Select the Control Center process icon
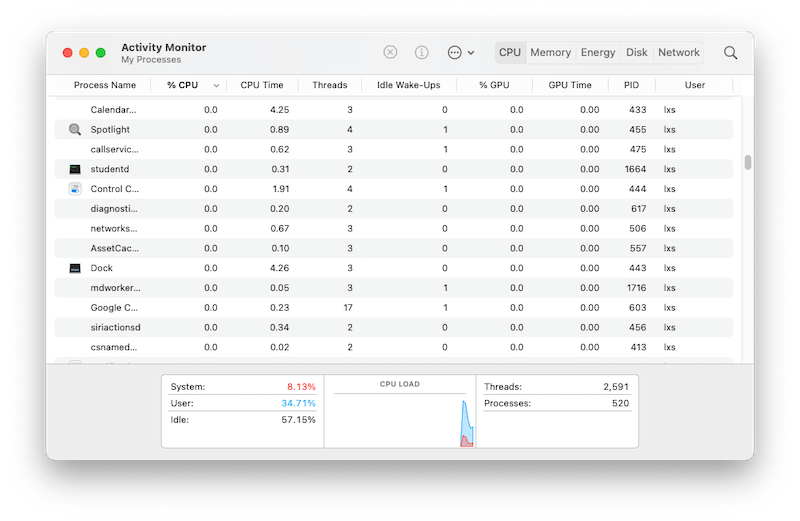This screenshot has height=521, width=800. pos(74,189)
